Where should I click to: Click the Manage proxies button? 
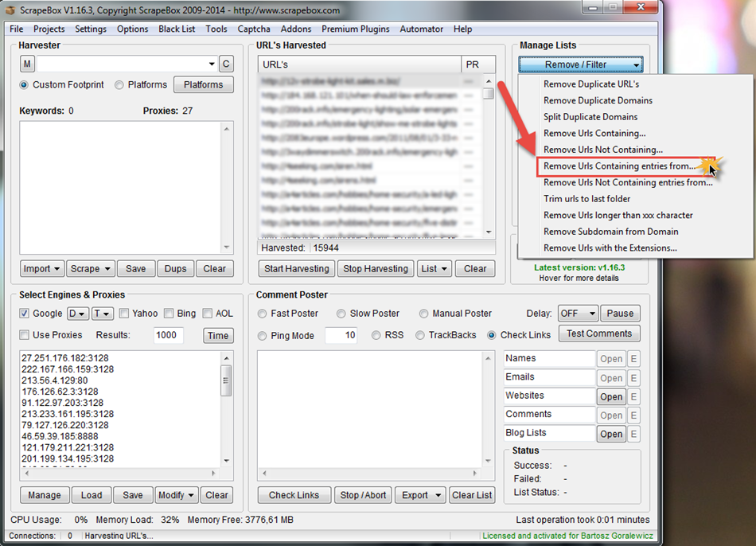(x=45, y=495)
